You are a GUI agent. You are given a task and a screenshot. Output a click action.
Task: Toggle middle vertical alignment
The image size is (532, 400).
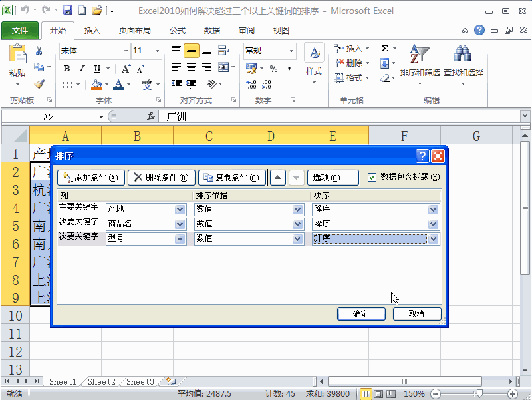pyautogui.click(x=192, y=51)
